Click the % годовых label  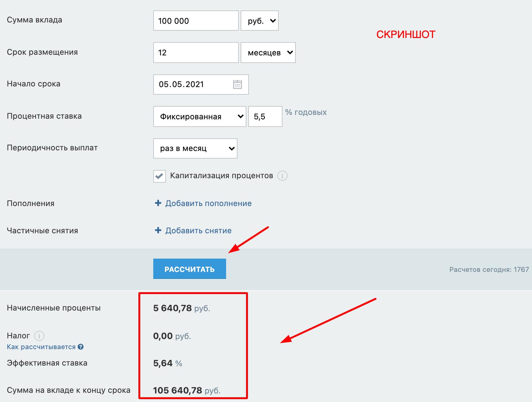pyautogui.click(x=306, y=112)
